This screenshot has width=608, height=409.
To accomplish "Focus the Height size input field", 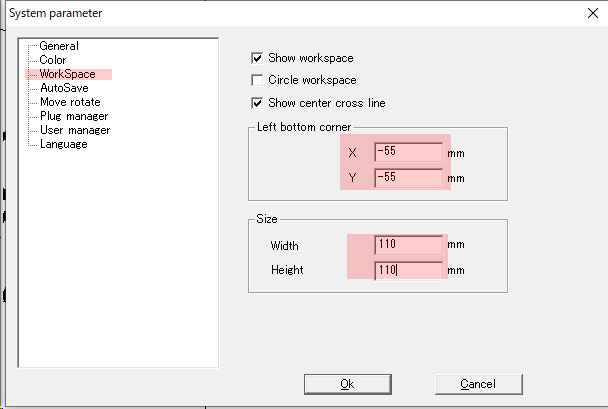I will point(408,270).
